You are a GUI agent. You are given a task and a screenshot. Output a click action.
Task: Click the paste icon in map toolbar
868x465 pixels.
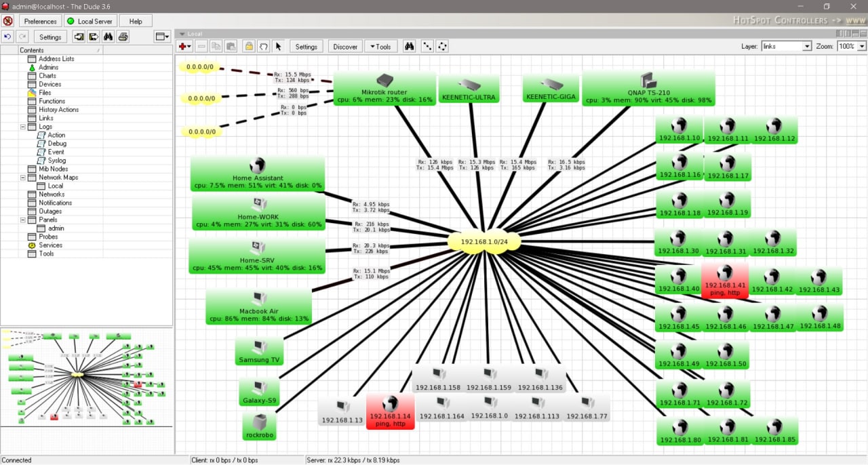pos(231,47)
